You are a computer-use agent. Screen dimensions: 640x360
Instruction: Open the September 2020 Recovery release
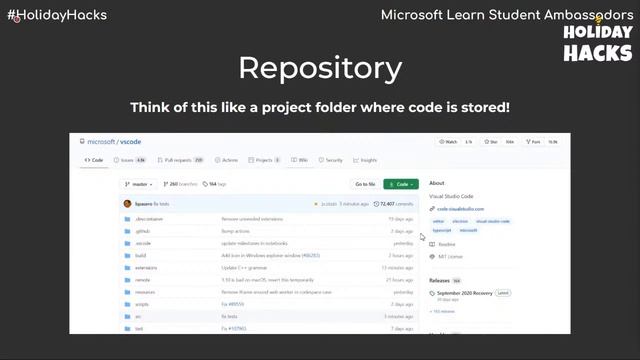pyautogui.click(x=464, y=293)
